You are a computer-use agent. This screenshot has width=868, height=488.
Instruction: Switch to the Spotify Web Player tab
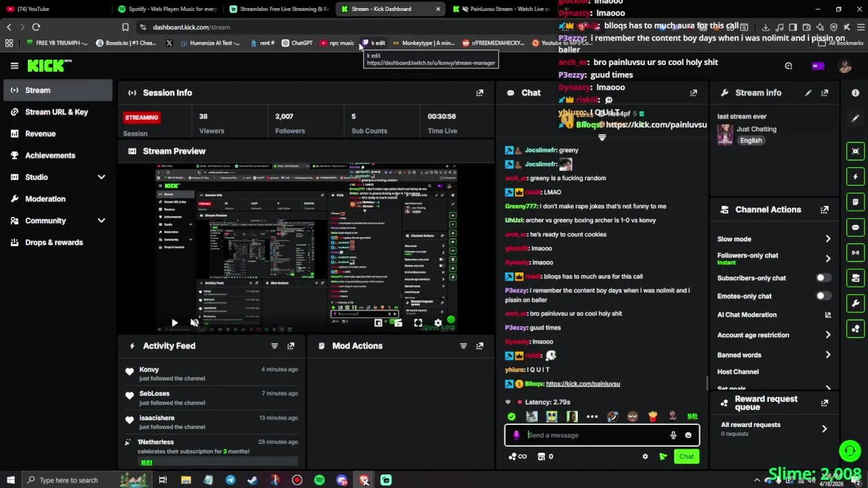click(x=167, y=9)
